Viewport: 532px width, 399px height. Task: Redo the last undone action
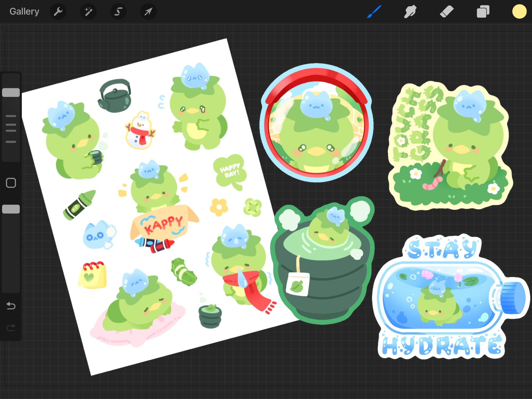click(11, 327)
